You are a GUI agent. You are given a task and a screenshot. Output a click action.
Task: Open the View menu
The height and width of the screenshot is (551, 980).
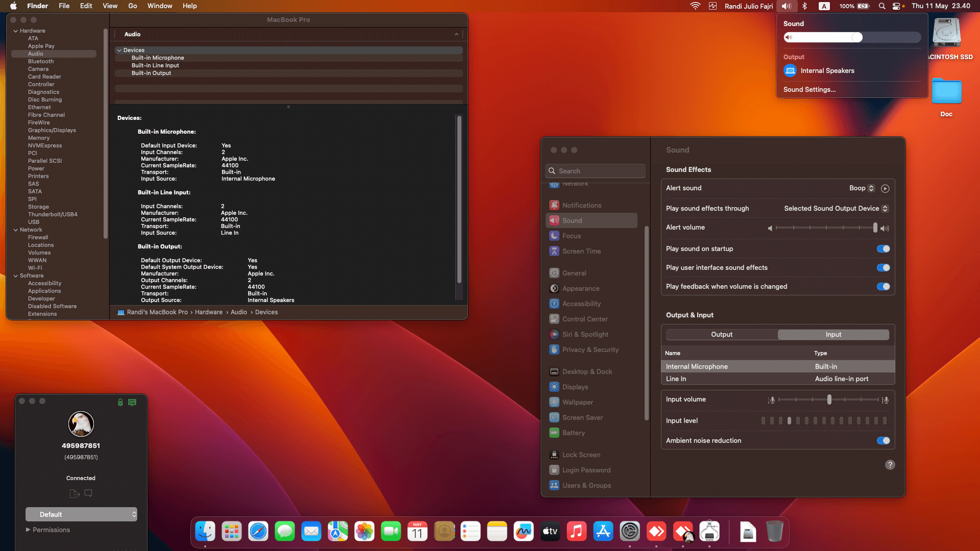(x=110, y=6)
